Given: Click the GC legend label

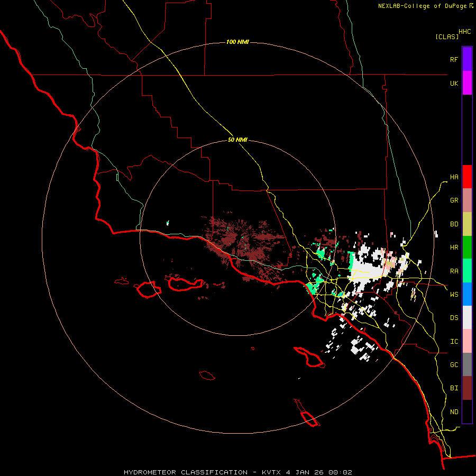Looking at the screenshot, I should pos(454,365).
